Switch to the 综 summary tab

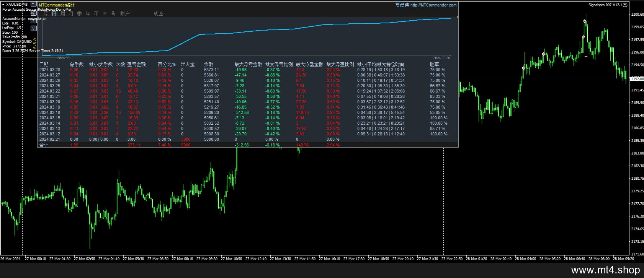point(46,13)
